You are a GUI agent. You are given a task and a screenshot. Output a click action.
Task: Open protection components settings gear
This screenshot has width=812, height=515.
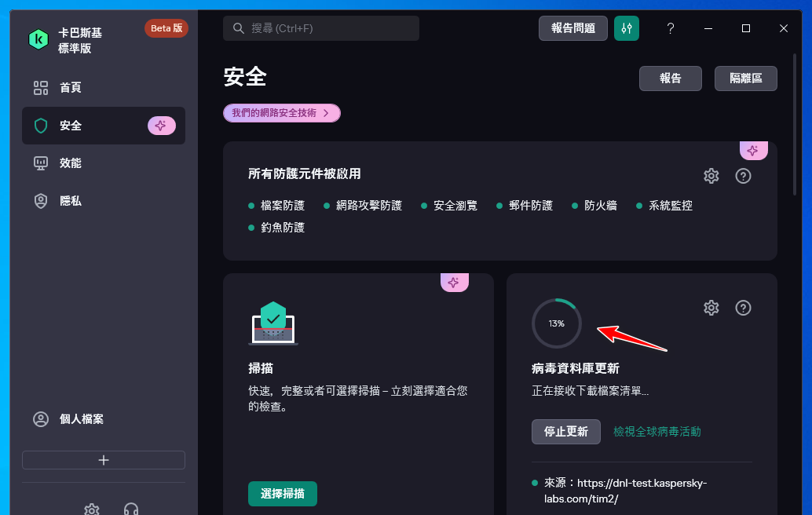coord(711,176)
